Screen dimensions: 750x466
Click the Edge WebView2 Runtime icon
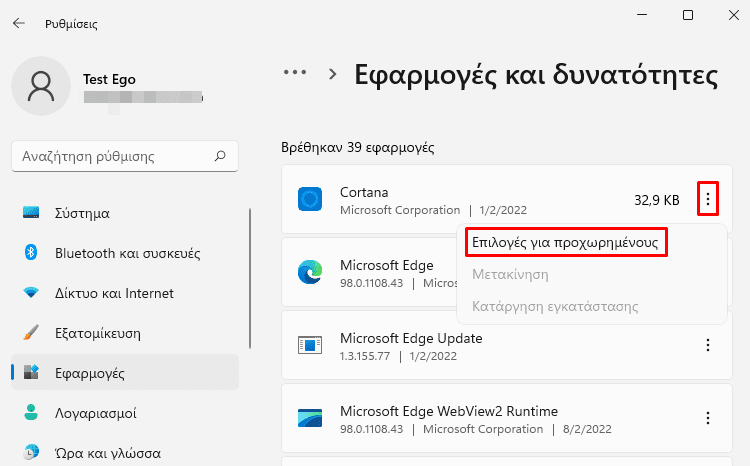tap(310, 418)
